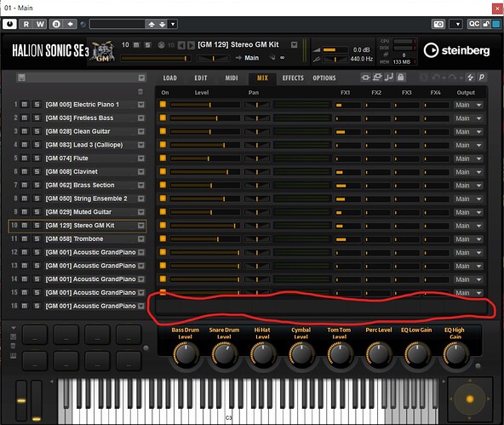504x425 pixels.
Task: Open the OPTIONS tab
Action: click(324, 78)
